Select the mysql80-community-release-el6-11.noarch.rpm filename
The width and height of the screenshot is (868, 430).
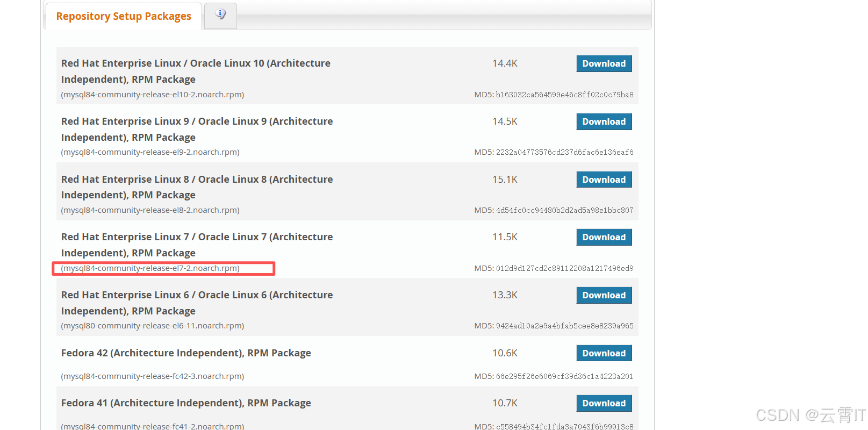pos(153,326)
